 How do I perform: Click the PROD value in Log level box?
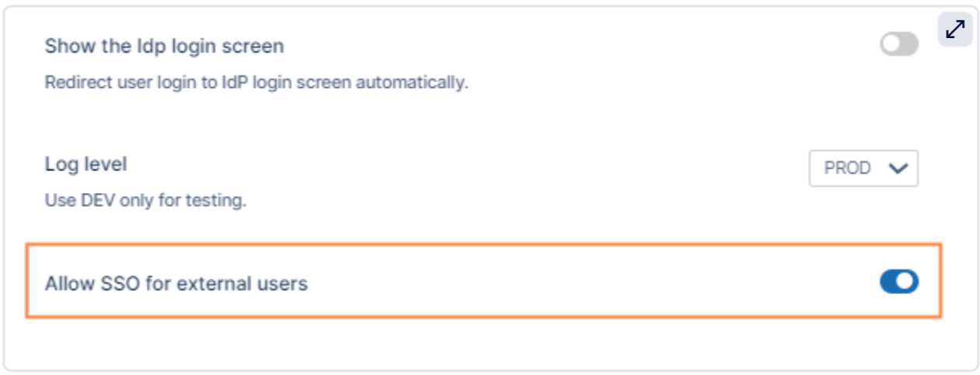pos(847,168)
